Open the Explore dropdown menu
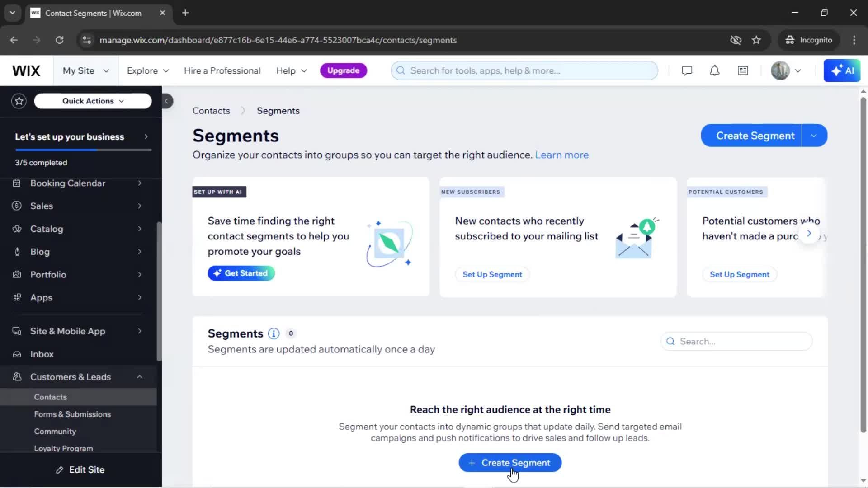The width and height of the screenshot is (868, 488). (x=148, y=71)
